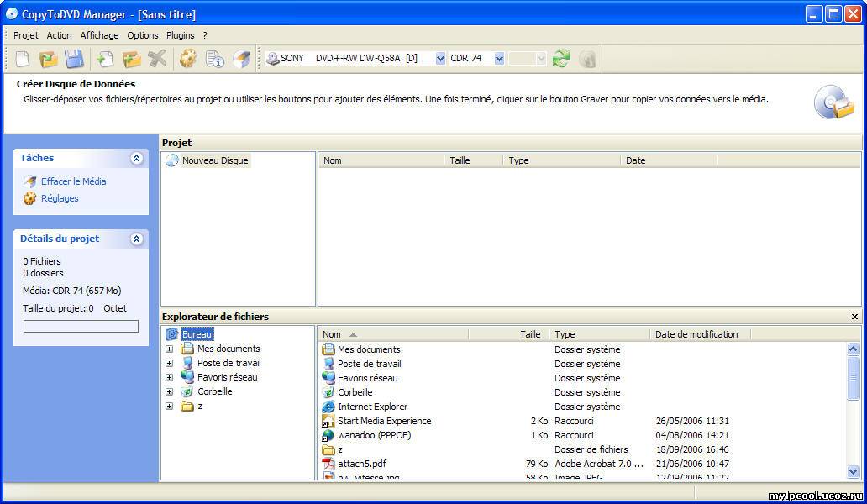This screenshot has width=867, height=504.
Task: Collapse the Tâches panel
Action: (137, 159)
